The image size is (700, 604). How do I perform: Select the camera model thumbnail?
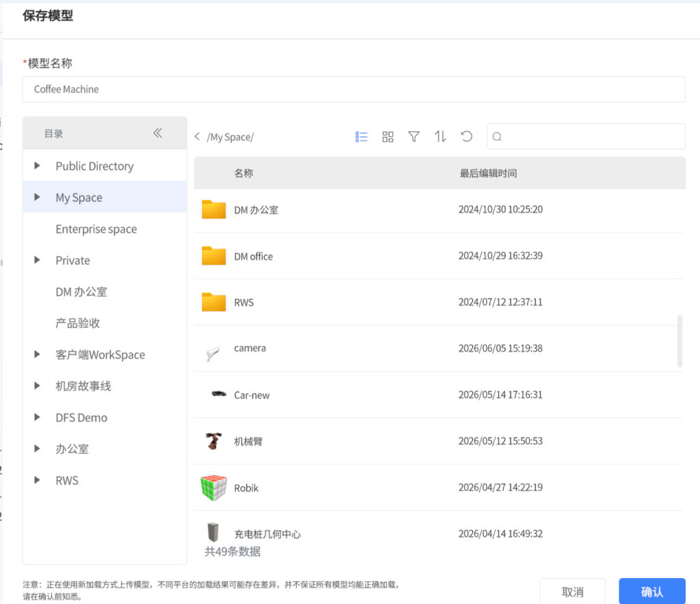(213, 354)
